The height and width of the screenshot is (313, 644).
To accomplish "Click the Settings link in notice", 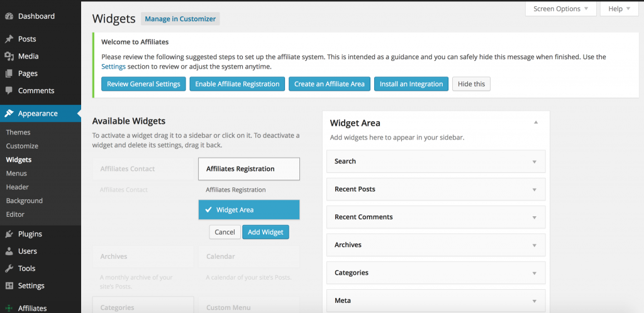I will tap(113, 67).
